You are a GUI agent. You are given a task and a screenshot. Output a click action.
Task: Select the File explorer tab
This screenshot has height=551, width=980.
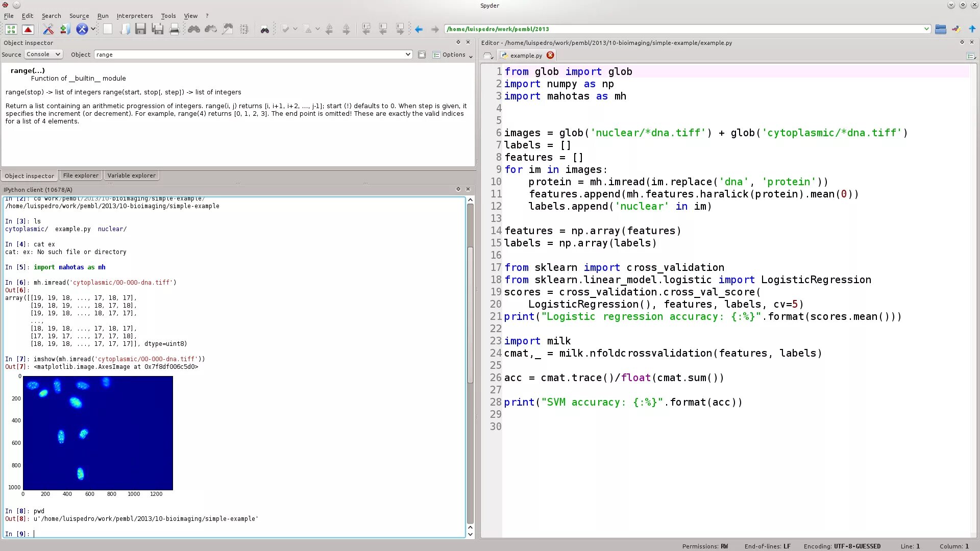point(80,175)
